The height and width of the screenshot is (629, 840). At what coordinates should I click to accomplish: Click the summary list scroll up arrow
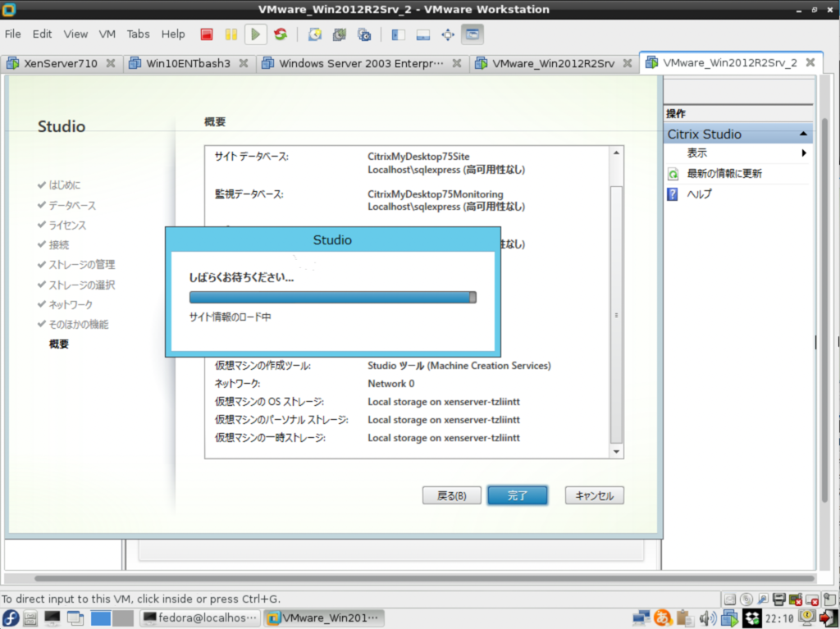616,153
